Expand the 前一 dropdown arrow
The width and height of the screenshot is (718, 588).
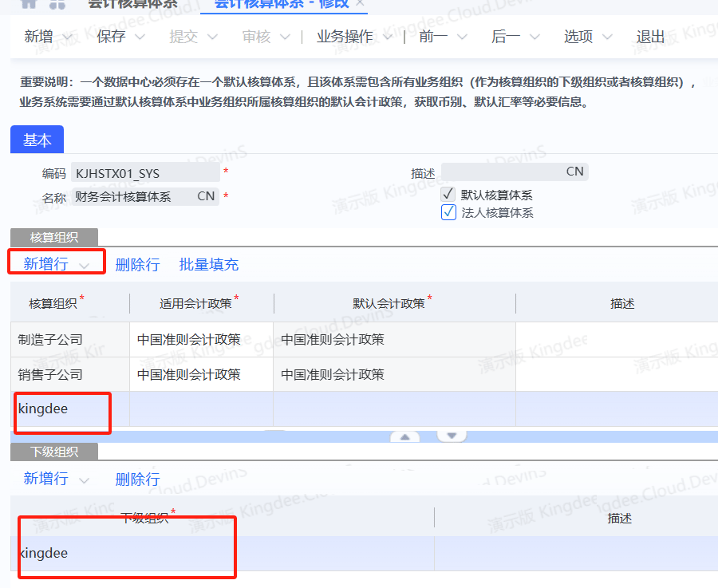tap(462, 37)
